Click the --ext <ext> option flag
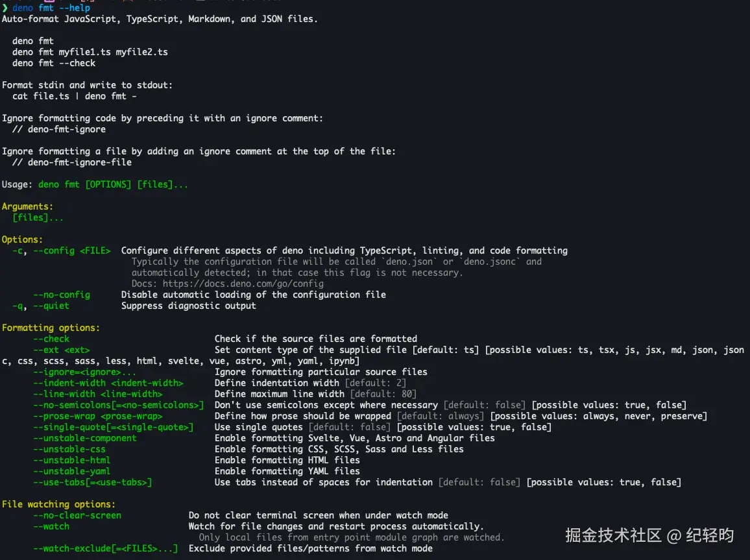The image size is (750, 560). point(62,350)
